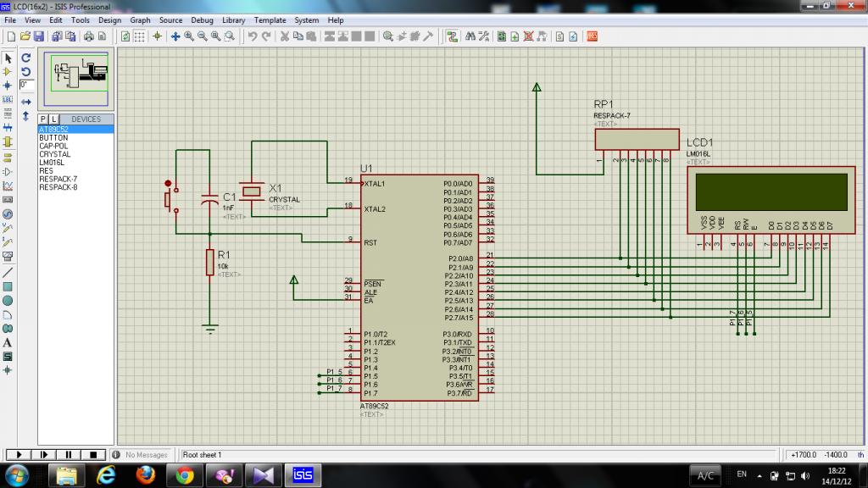
Task: Select the 2D circle drawing tool
Action: point(8,301)
